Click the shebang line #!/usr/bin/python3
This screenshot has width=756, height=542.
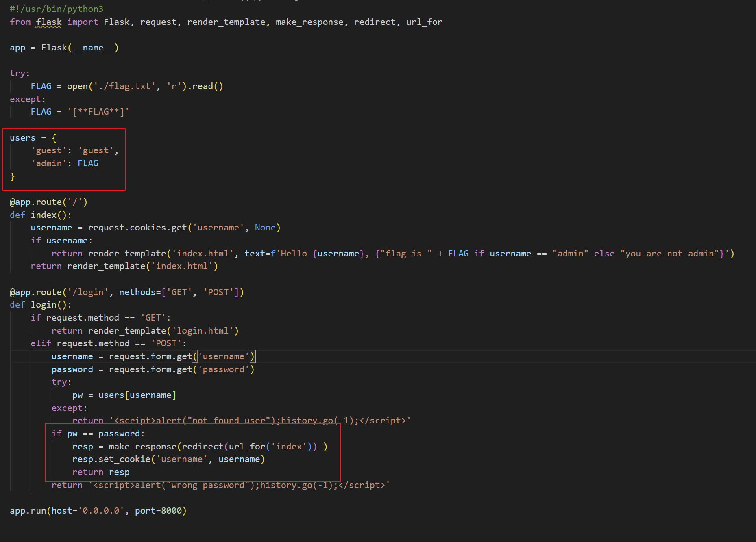57,9
